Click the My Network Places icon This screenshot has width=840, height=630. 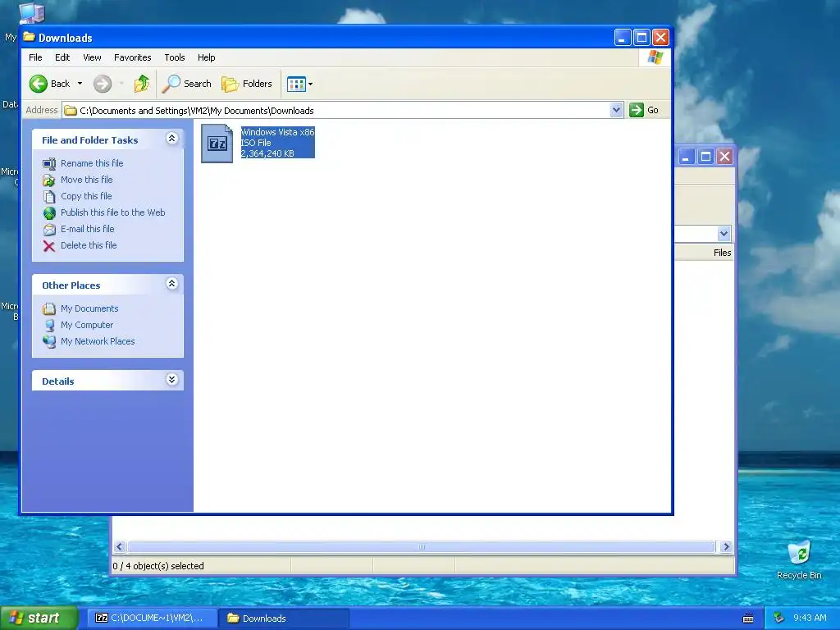pos(49,342)
